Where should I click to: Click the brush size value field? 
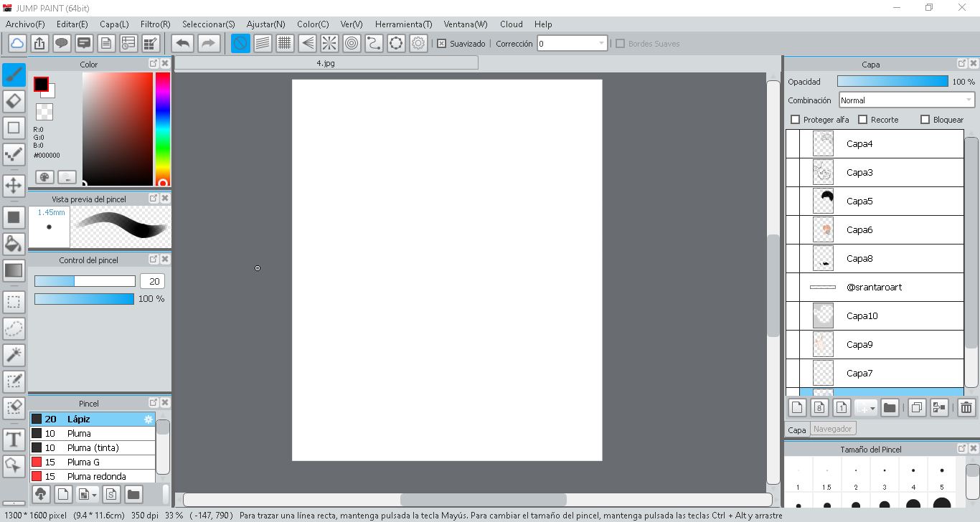pyautogui.click(x=152, y=281)
